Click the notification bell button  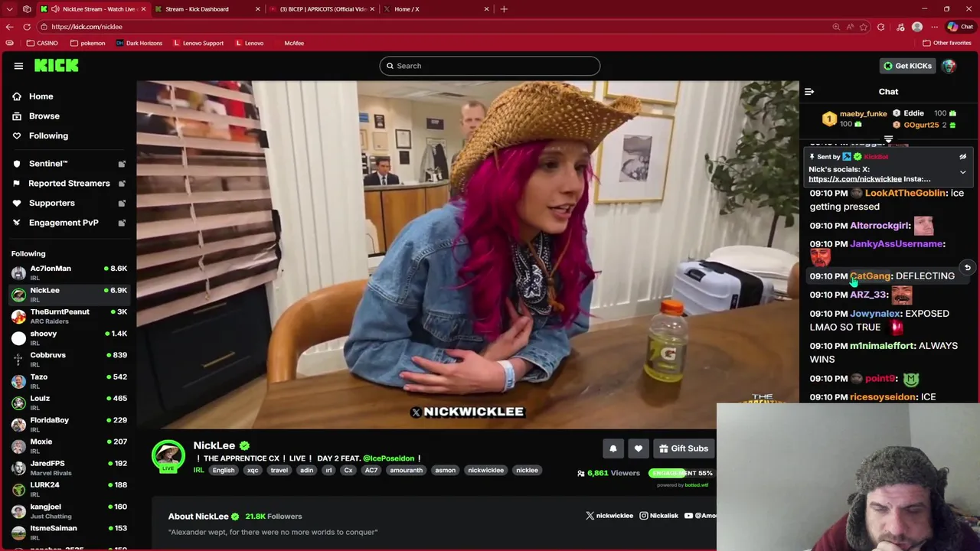[612, 448]
